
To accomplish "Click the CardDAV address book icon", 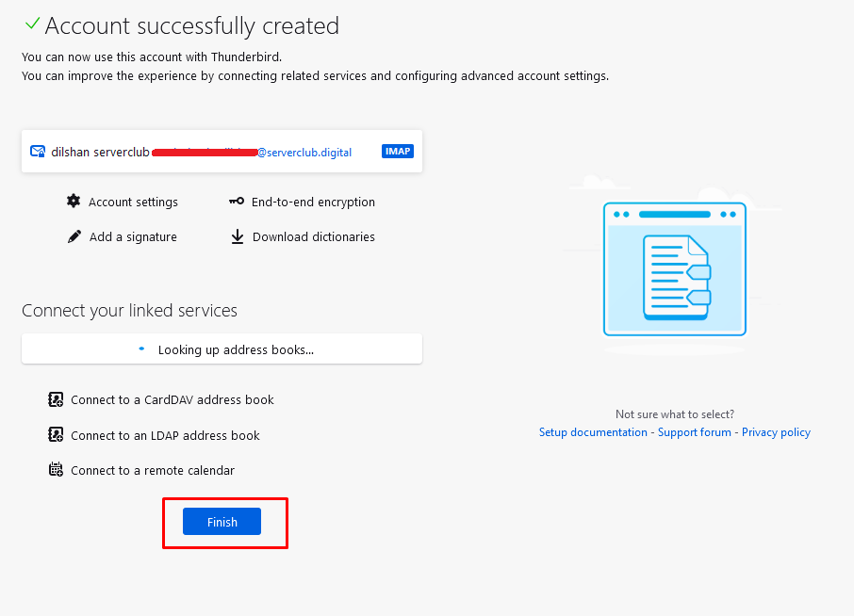I will click(56, 400).
